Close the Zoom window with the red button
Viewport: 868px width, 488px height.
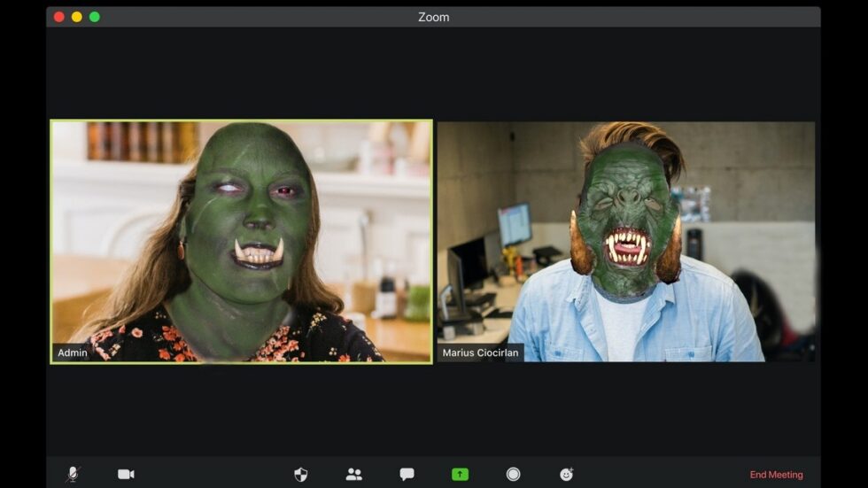coord(59,17)
